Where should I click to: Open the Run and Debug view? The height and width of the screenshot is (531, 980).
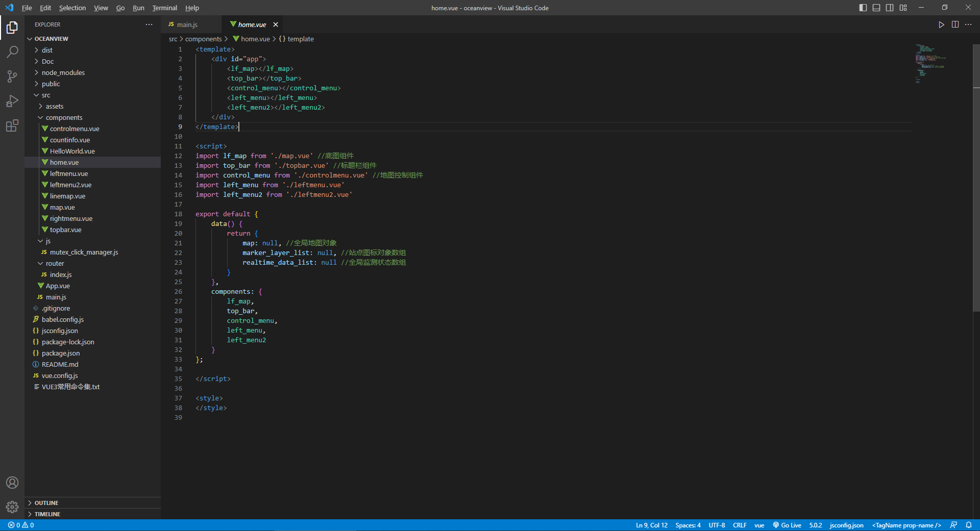[x=12, y=101]
